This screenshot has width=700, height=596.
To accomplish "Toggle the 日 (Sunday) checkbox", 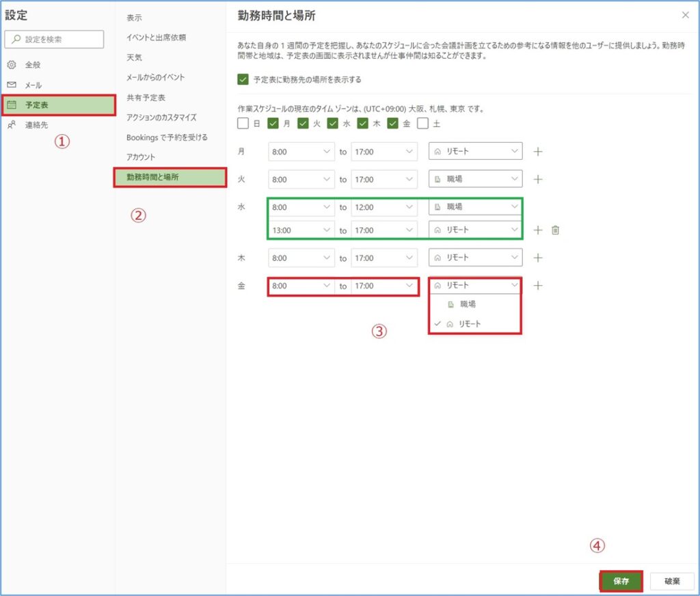I will point(243,124).
